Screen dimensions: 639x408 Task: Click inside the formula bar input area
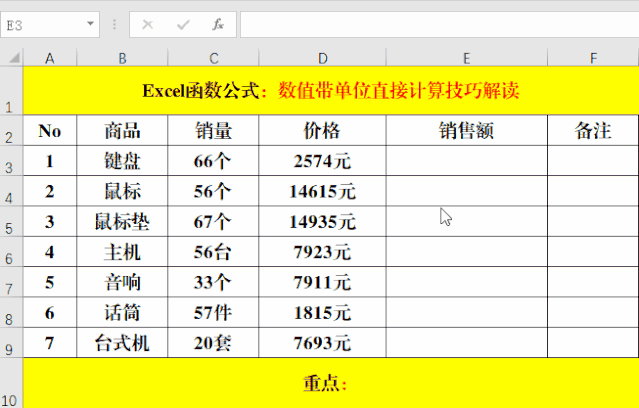[x=439, y=25]
